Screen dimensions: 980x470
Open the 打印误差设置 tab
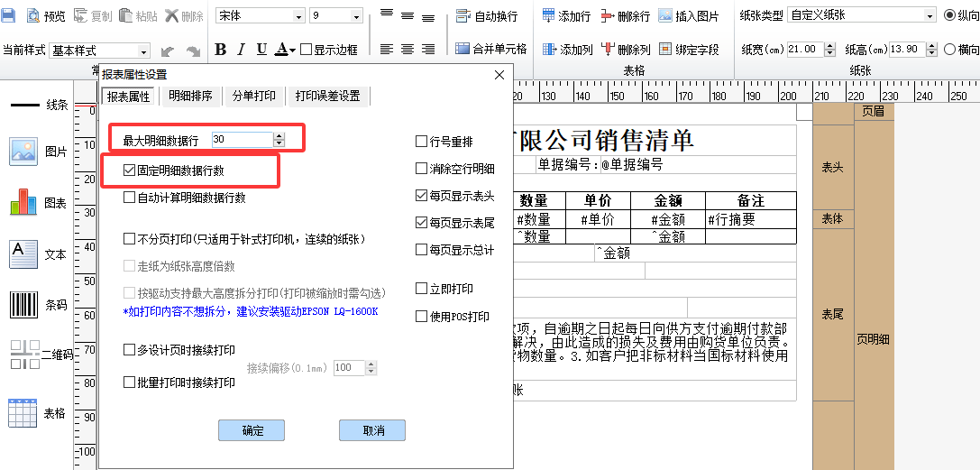click(x=327, y=96)
